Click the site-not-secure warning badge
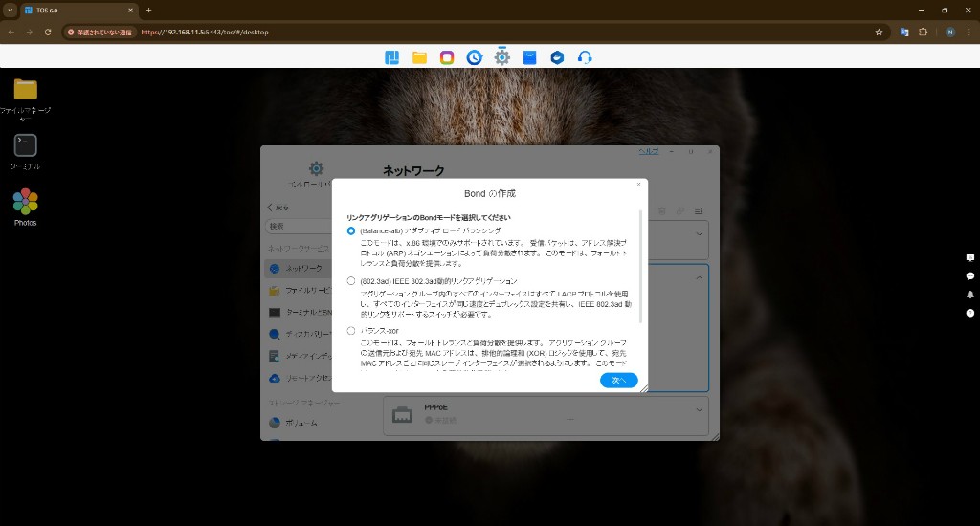Screen dimensions: 980x526 click(x=100, y=32)
